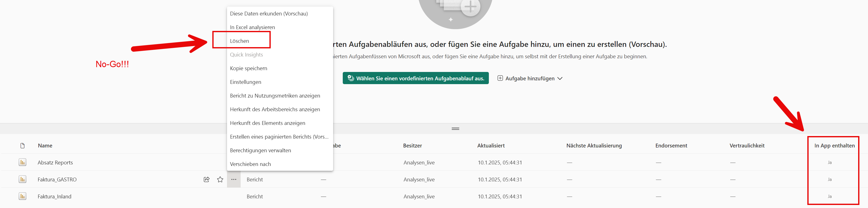Click the Faktura_Inland report icon

point(22,196)
